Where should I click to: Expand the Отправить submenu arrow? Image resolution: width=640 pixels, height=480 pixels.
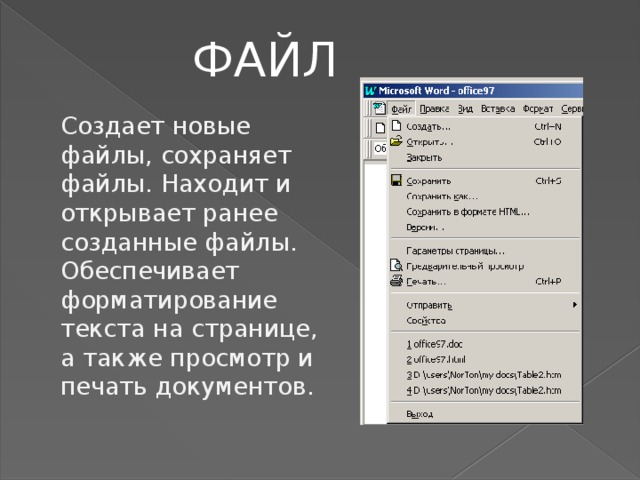pos(575,304)
